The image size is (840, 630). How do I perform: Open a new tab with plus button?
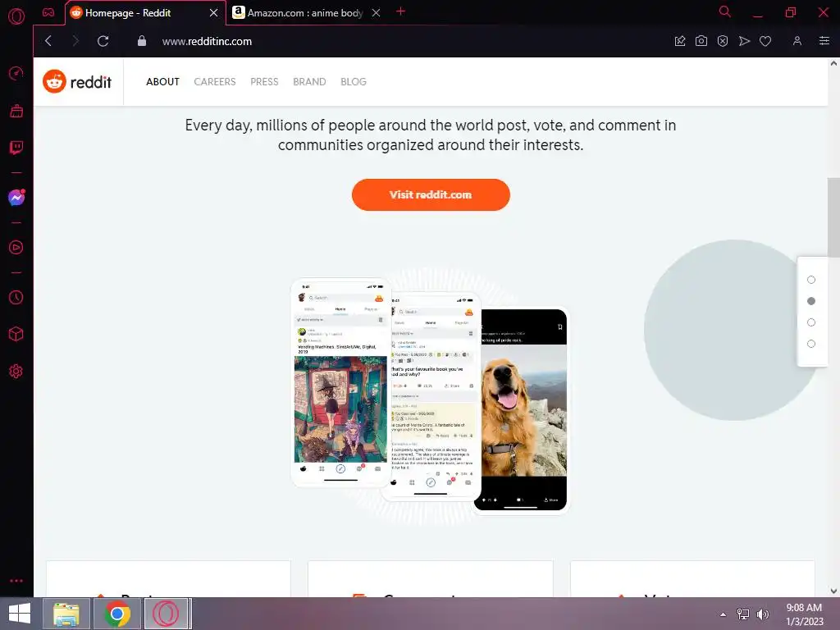[x=400, y=11]
